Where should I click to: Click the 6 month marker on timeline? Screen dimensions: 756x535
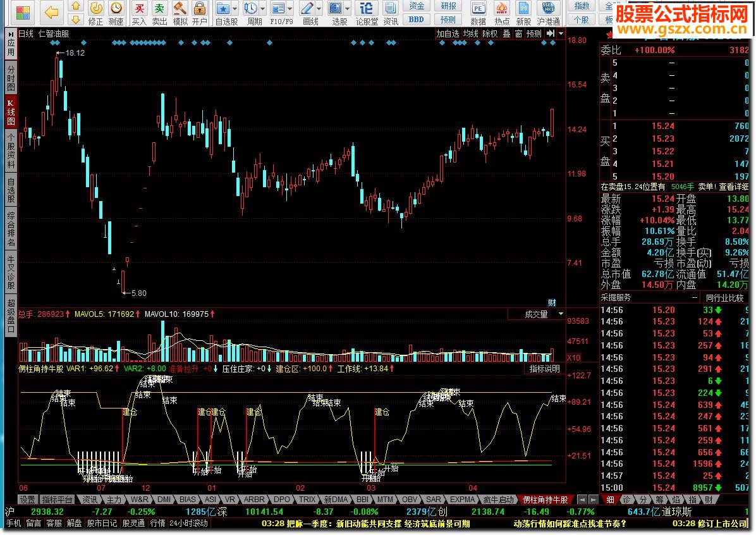(x=23, y=488)
